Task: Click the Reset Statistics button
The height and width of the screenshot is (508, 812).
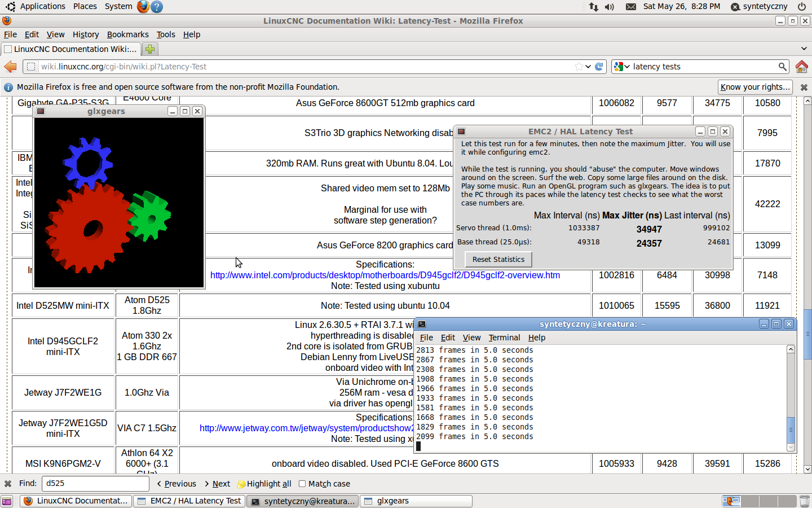Action: click(x=498, y=259)
